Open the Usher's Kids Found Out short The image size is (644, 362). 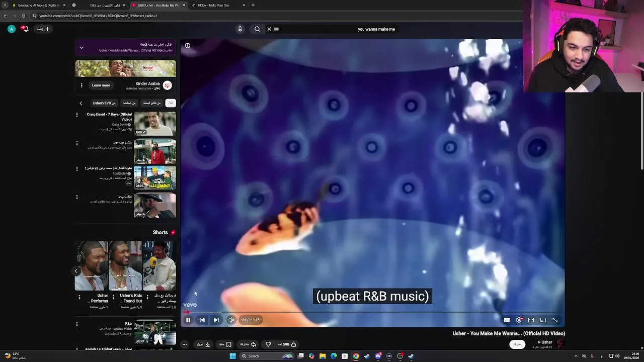point(125,265)
